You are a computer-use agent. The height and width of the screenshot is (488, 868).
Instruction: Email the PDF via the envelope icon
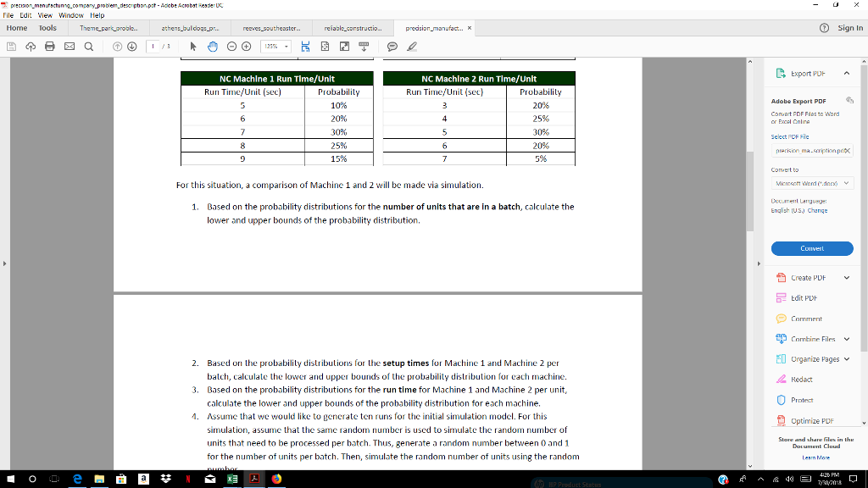pos(69,47)
